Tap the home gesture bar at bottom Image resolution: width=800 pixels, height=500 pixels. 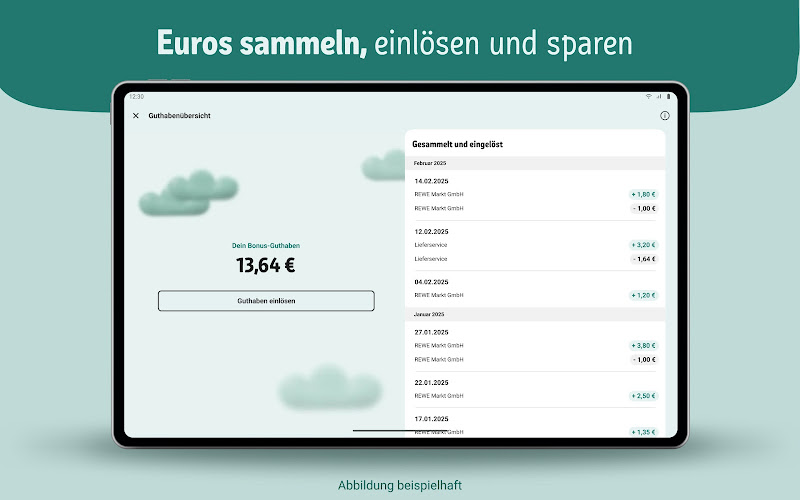401,431
